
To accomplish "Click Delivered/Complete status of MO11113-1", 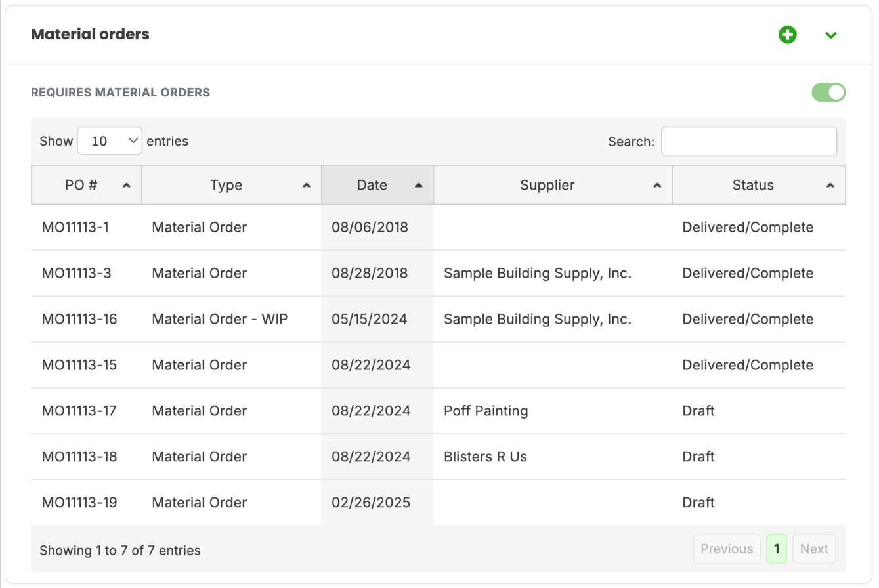I will click(748, 228).
